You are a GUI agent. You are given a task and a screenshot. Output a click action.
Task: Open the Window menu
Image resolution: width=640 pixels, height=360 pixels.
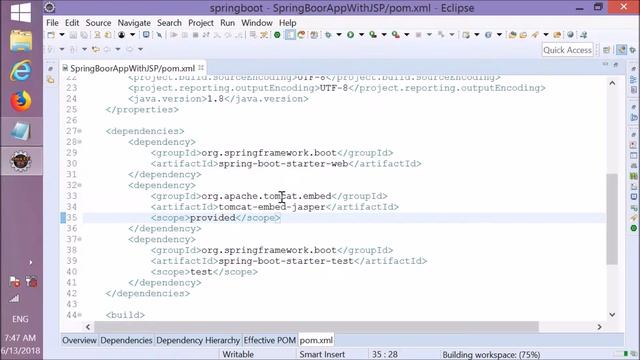(257, 23)
